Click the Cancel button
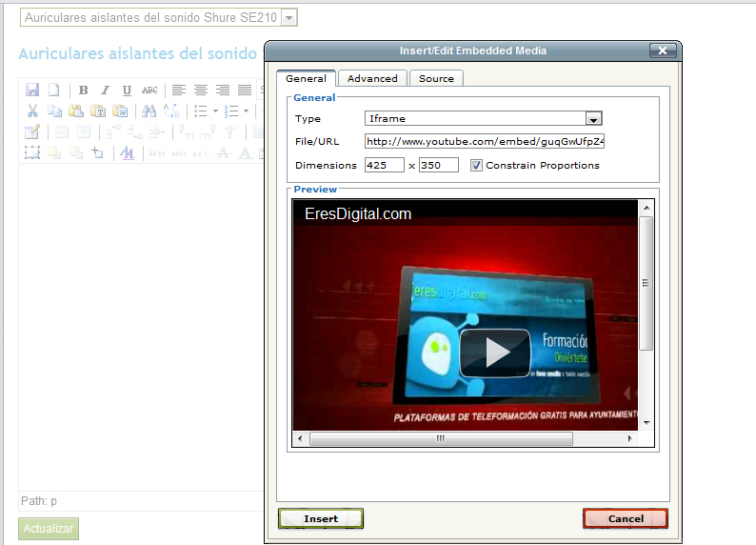This screenshot has width=756, height=545. 626,518
